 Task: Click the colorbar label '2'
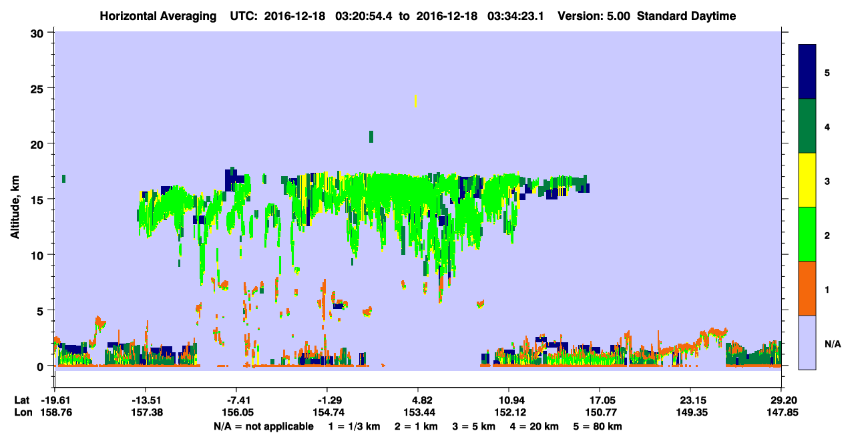(x=827, y=235)
